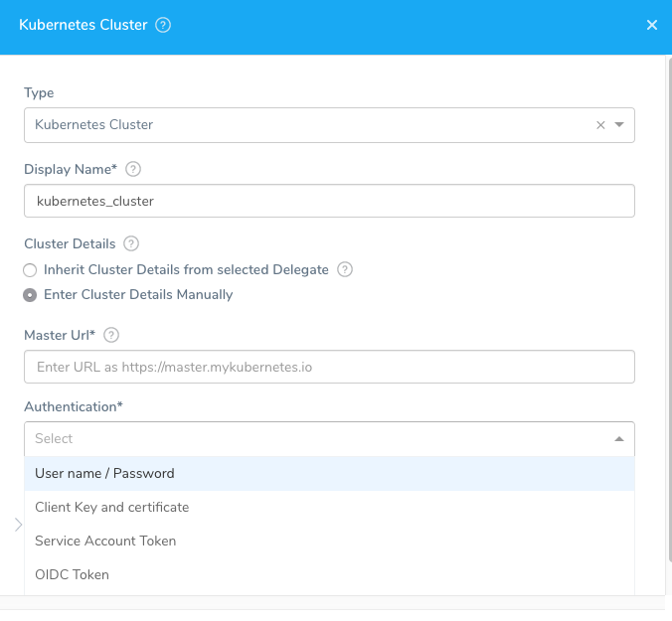672x621 pixels.
Task: Show help for Master Url
Action: click(x=111, y=335)
